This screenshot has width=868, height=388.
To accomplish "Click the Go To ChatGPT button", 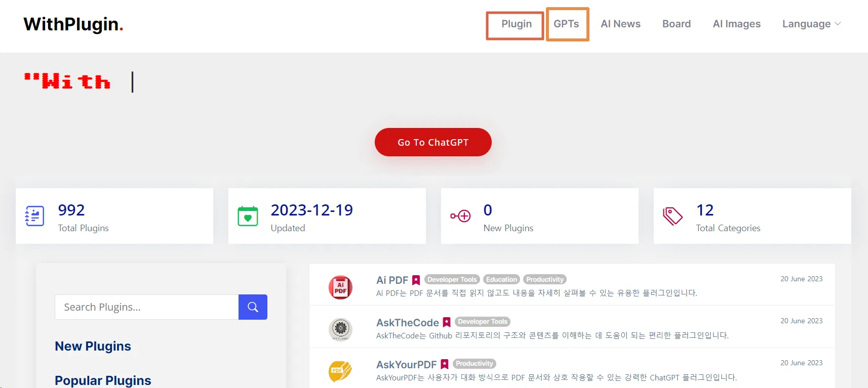I will coord(433,142).
